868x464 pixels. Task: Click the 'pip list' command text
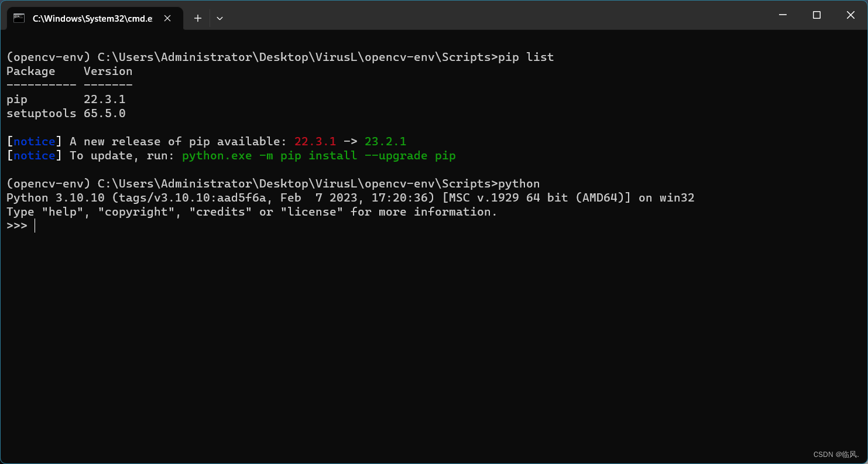[526, 57]
